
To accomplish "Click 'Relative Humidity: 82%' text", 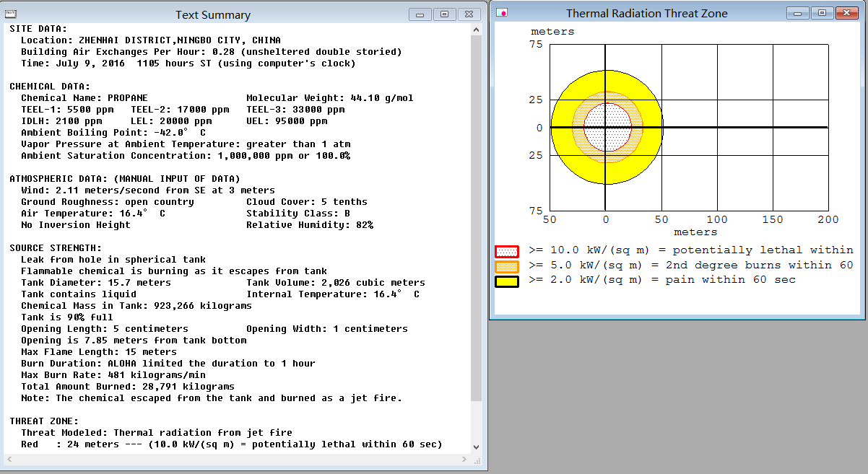I will pyautogui.click(x=310, y=225).
